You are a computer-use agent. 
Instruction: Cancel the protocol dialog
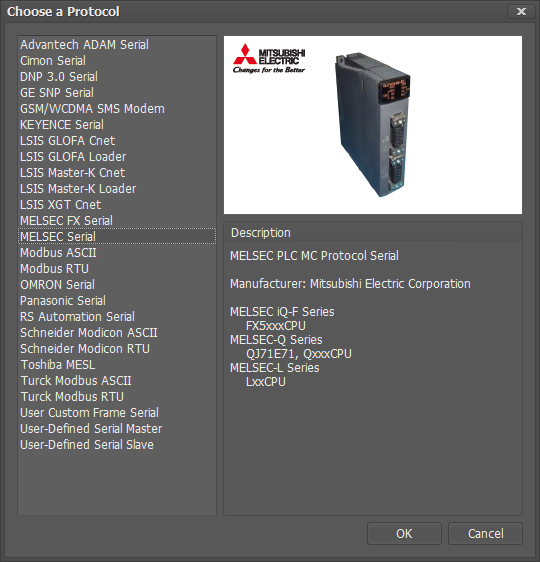click(486, 534)
